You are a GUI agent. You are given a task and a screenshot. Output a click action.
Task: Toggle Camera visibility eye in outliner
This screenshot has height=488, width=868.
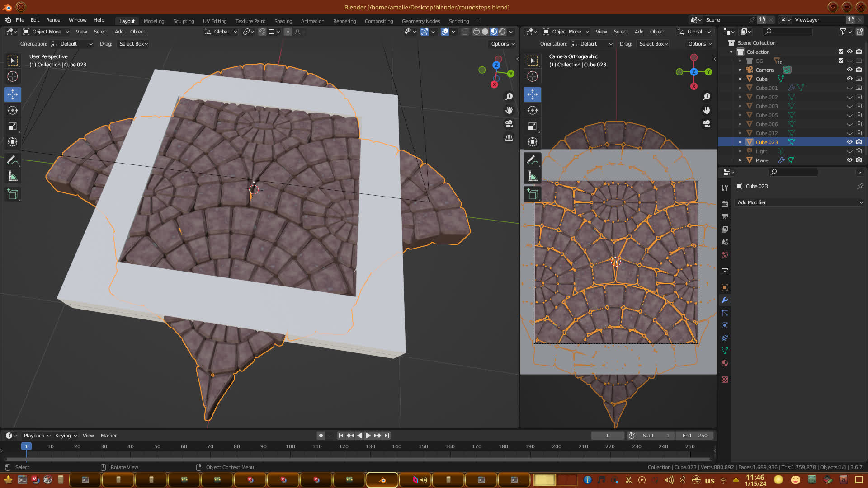[849, 70]
